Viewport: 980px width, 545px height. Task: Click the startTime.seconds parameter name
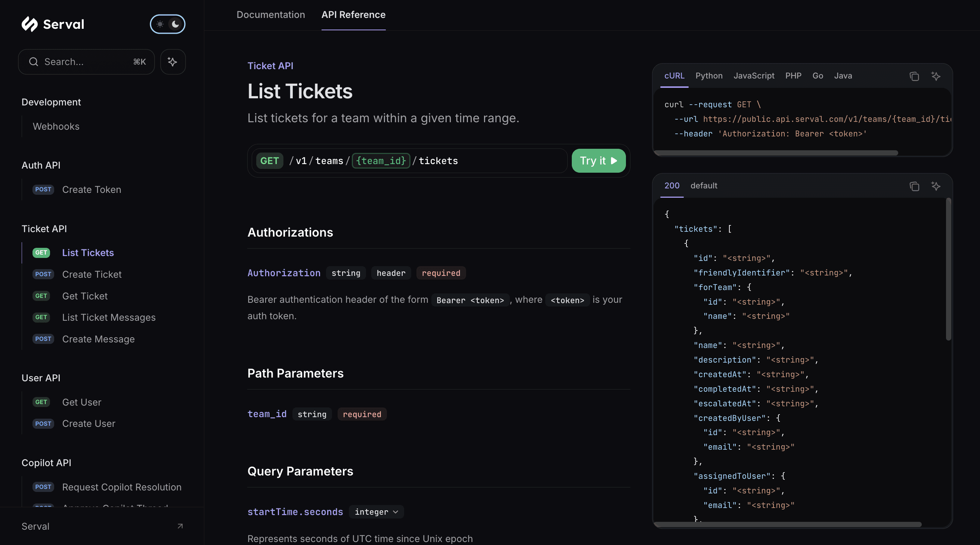coord(295,512)
